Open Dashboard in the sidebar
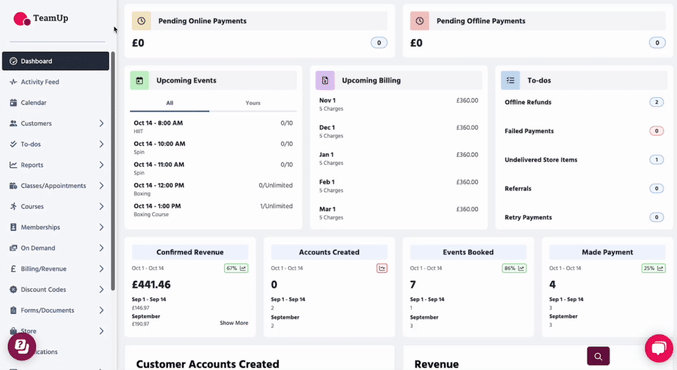 (x=56, y=61)
